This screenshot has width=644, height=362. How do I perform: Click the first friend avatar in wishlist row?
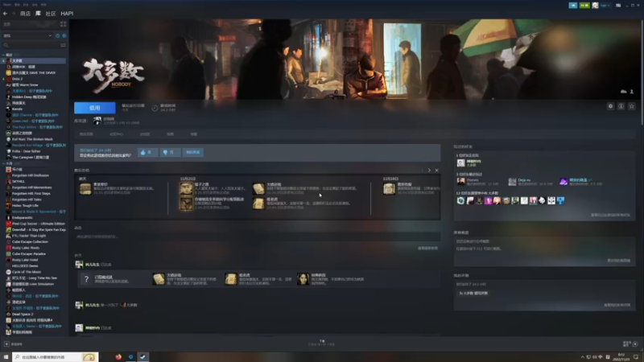(460, 200)
